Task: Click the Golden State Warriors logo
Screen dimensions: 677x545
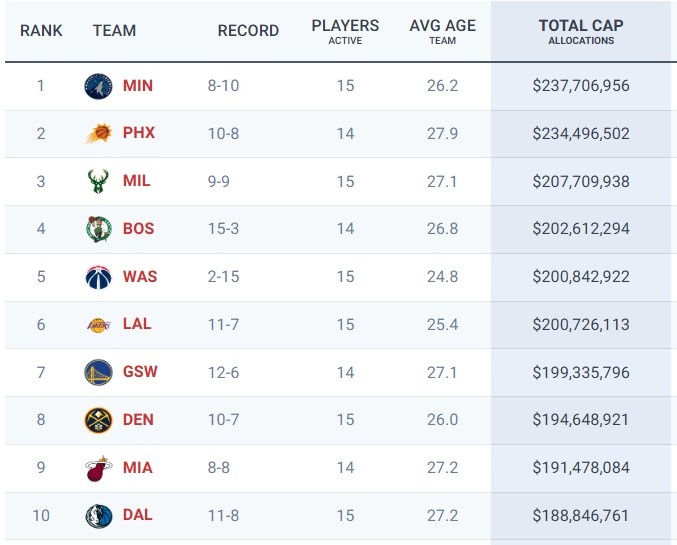Action: 99,372
